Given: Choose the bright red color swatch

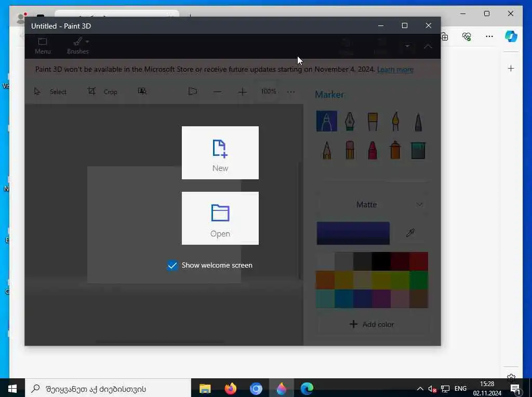Looking at the screenshot, I should (418, 261).
